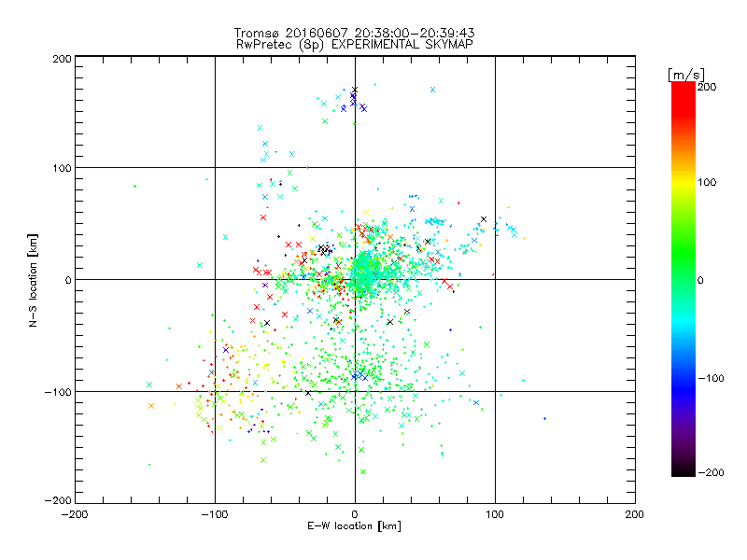This screenshot has width=747, height=560.
Task: Click the '[m/s]' colorbar unit label
Action: pos(686,75)
